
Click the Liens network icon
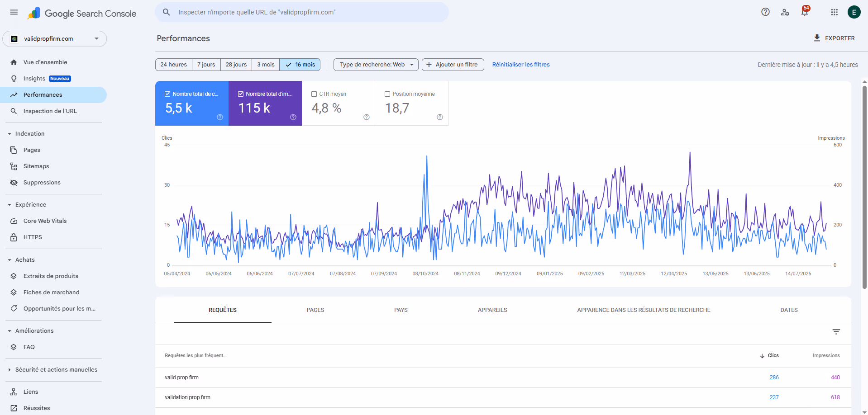[x=14, y=392]
